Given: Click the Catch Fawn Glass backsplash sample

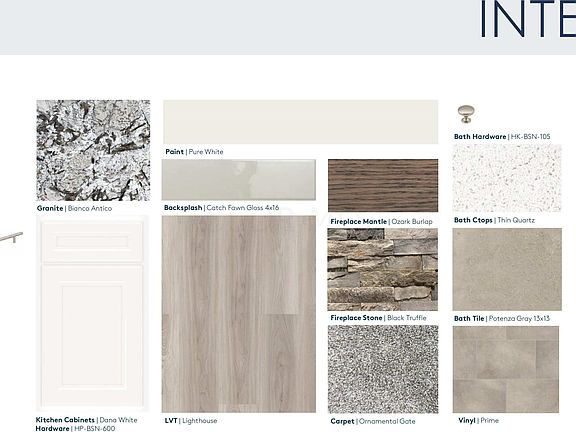Looking at the screenshot, I should tap(239, 180).
